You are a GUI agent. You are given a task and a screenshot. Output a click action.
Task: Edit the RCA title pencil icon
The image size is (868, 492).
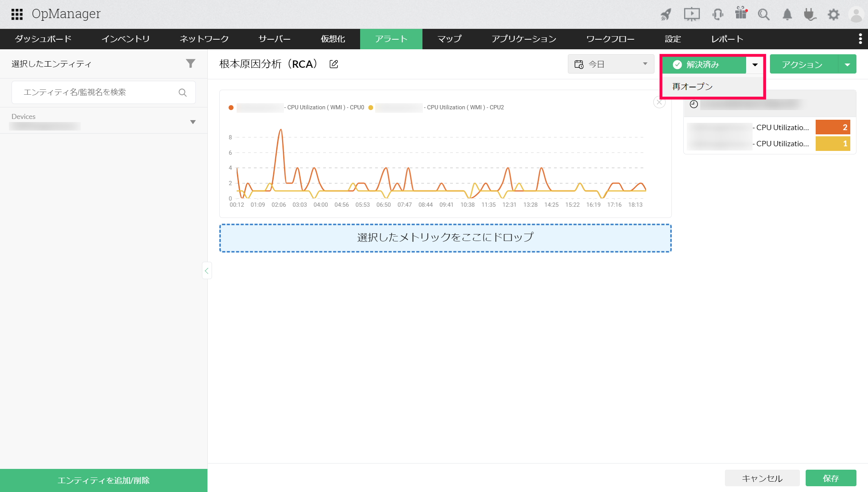[x=334, y=64]
